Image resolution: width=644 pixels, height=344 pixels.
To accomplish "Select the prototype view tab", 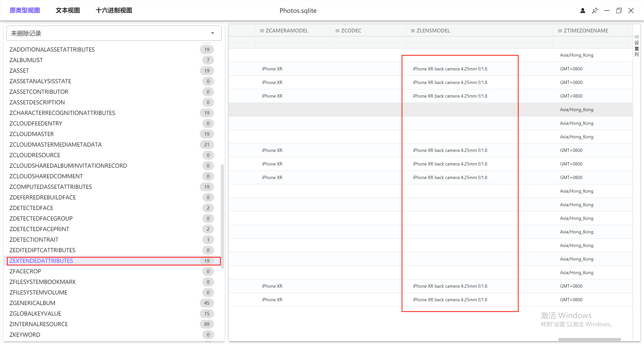I will pos(25,10).
